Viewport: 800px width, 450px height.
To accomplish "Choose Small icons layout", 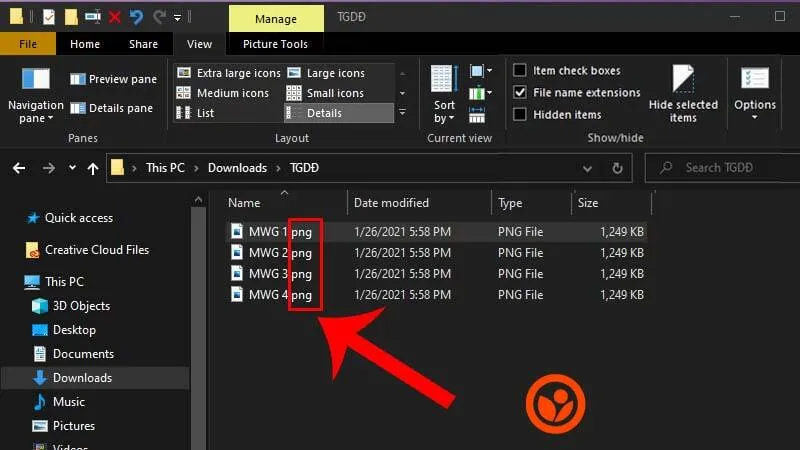I will [x=326, y=93].
